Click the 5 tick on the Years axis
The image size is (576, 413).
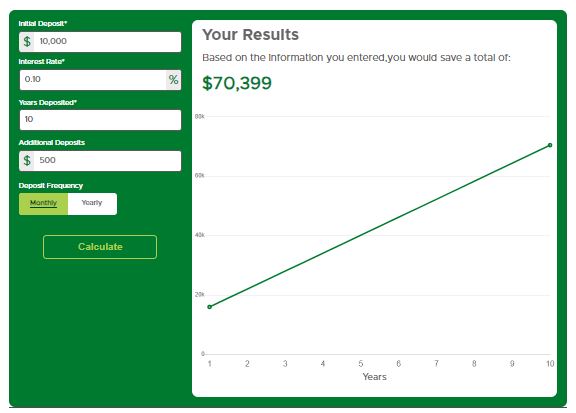click(360, 364)
